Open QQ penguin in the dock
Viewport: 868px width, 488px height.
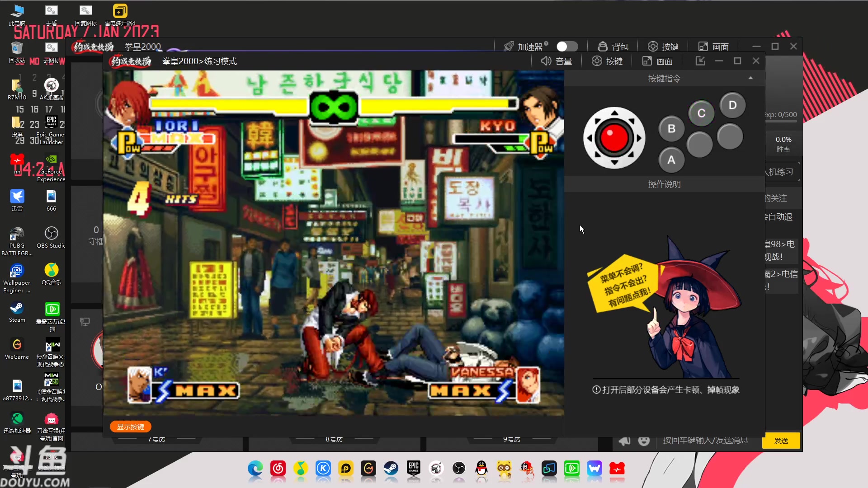(x=481, y=469)
